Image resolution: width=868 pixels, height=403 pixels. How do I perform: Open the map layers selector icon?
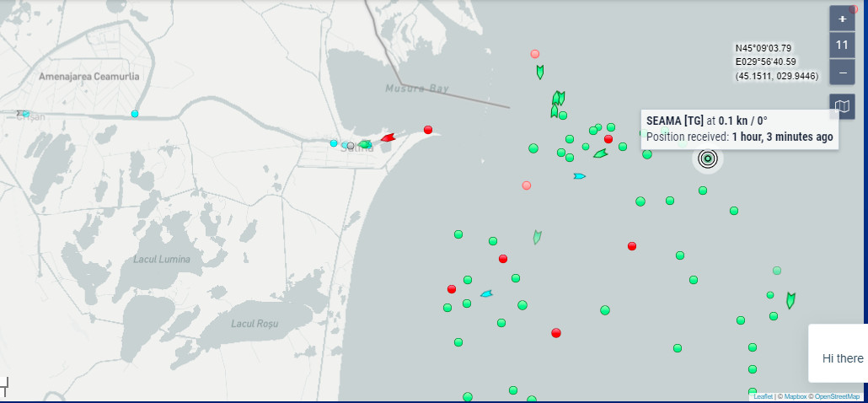tap(842, 106)
